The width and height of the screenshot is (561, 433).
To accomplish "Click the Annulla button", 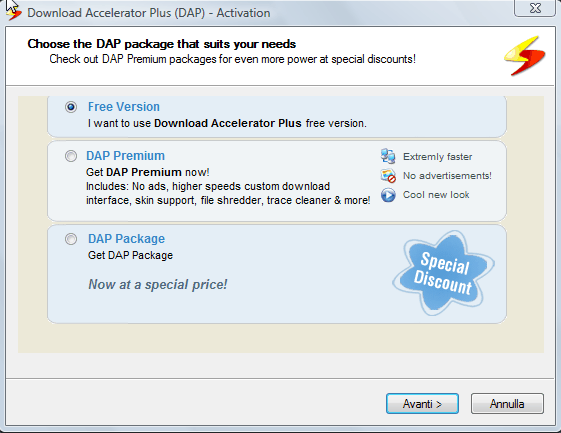I will tap(507, 404).
